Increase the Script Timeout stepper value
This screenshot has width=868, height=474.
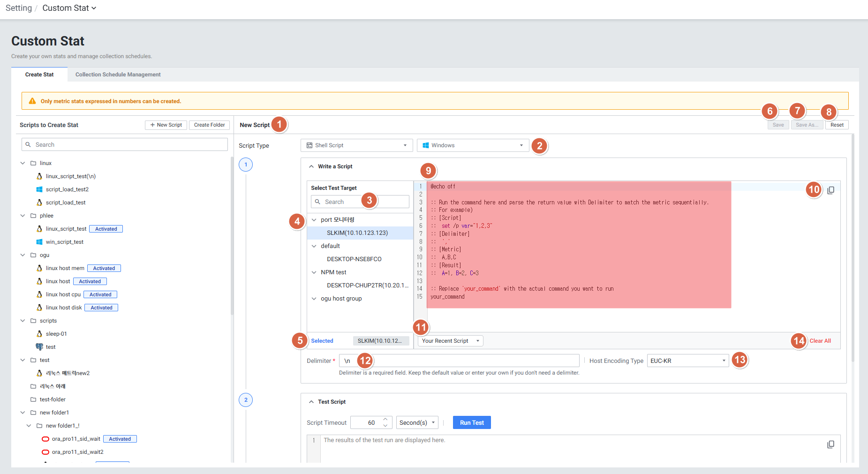[385, 419]
